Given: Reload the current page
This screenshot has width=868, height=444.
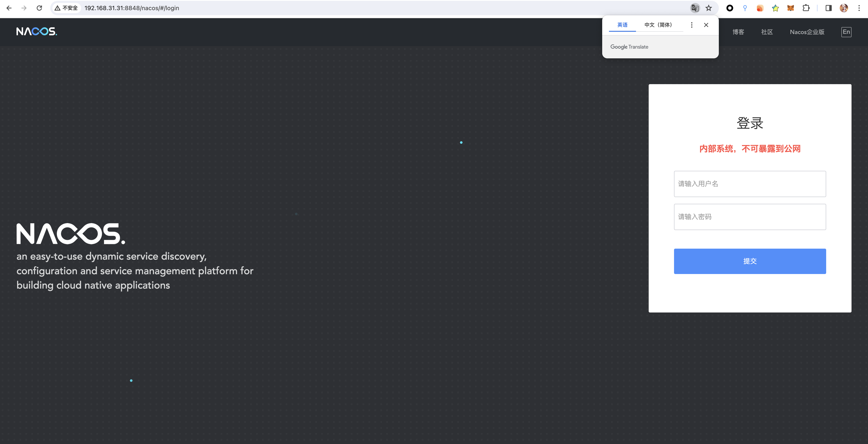Looking at the screenshot, I should click(x=40, y=8).
